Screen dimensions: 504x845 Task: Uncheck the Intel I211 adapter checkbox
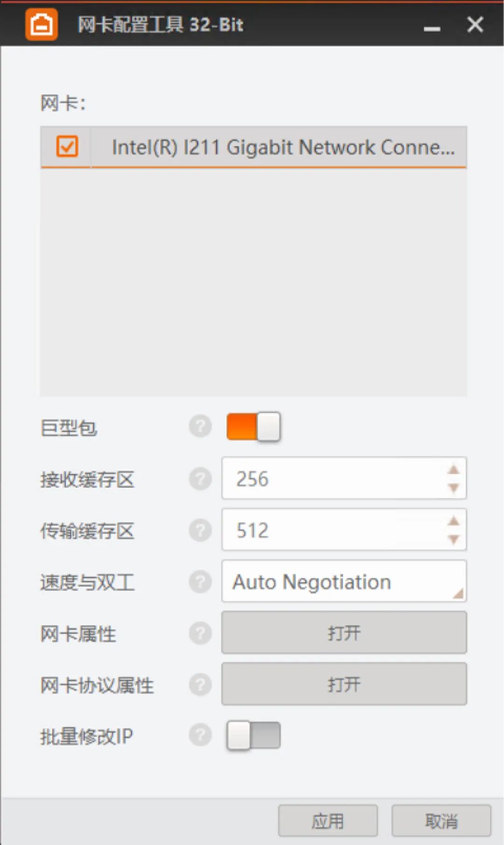click(x=67, y=146)
